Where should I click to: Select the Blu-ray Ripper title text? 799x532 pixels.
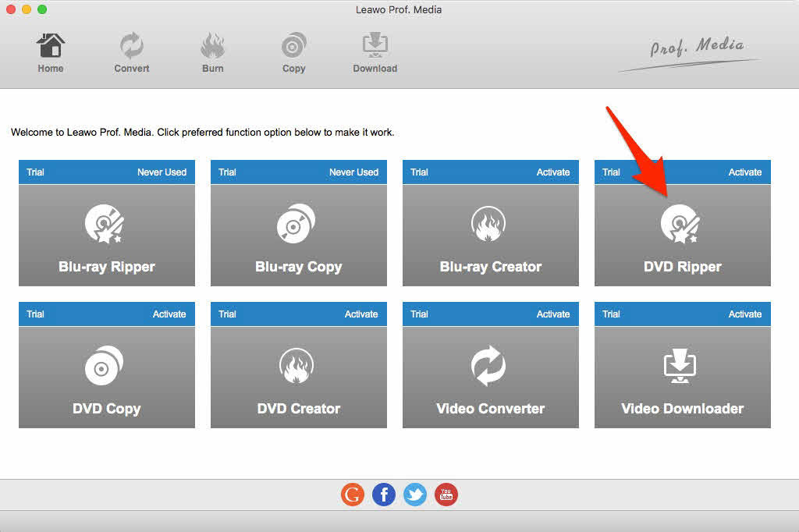coord(106,267)
